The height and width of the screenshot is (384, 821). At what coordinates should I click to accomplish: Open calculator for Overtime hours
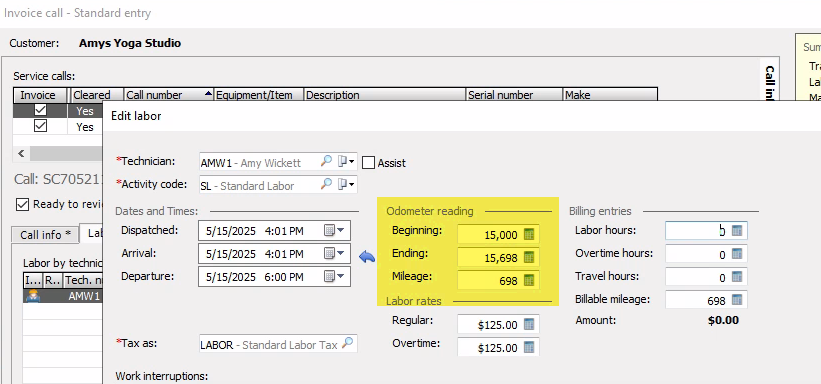737,254
